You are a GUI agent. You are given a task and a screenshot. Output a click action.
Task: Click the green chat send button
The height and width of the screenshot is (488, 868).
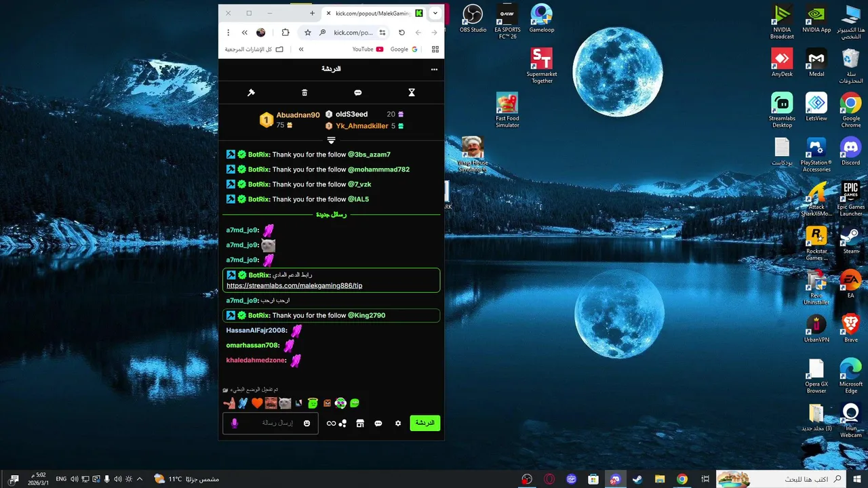pyautogui.click(x=425, y=423)
